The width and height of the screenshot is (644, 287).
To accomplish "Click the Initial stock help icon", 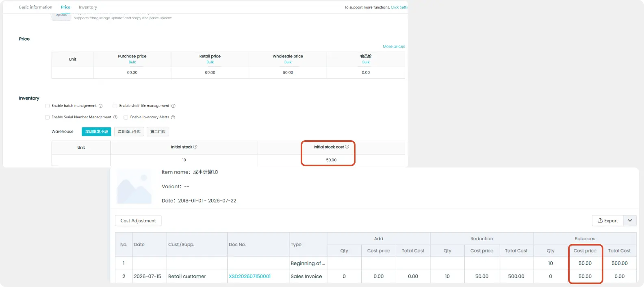I will pyautogui.click(x=195, y=147).
